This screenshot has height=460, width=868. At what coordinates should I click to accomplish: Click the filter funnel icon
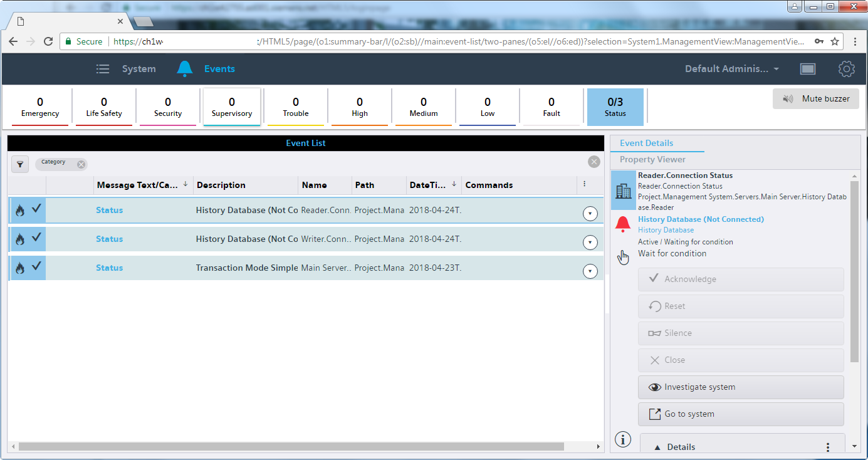20,164
